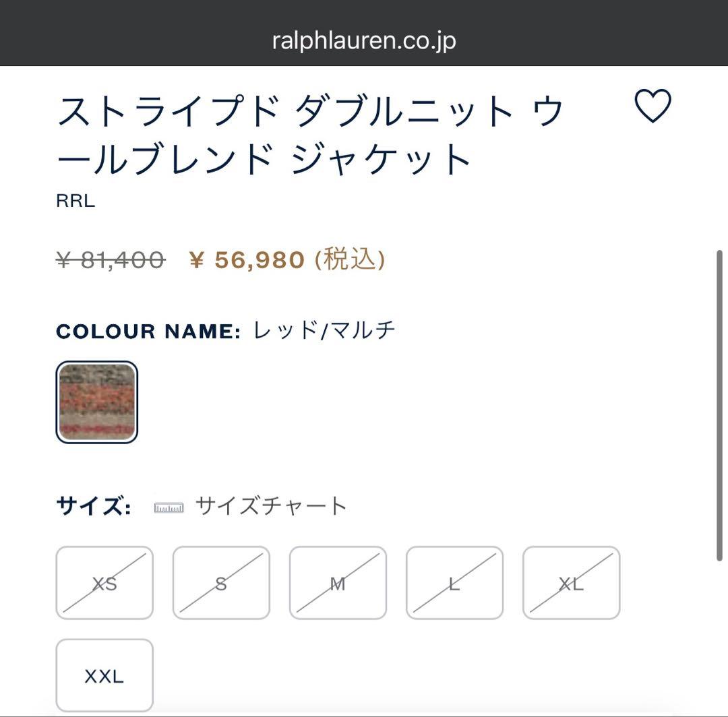Click the ralphlauren.co.jp address bar

tap(364, 39)
